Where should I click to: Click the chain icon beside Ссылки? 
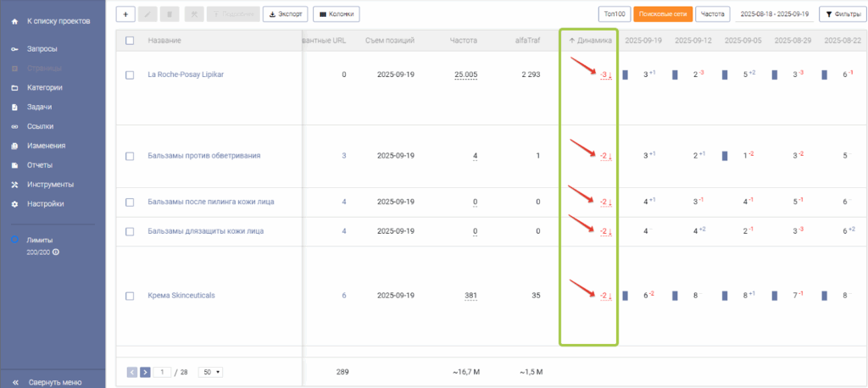click(x=14, y=126)
